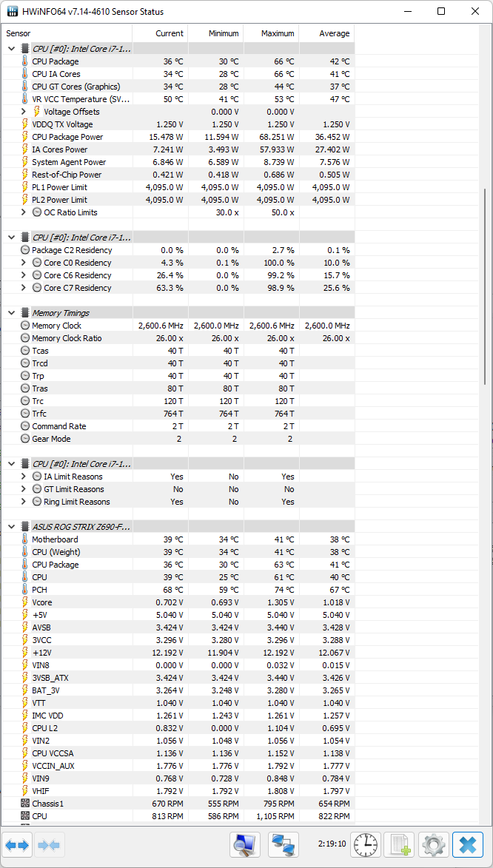Expand the Voltage Offsets row

pos(23,112)
